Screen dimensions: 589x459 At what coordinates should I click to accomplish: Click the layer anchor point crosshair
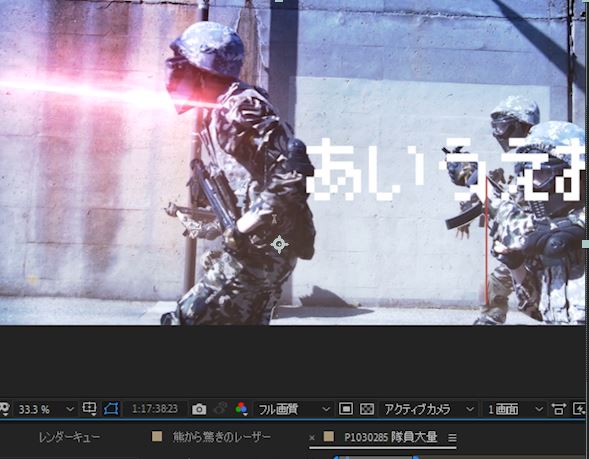279,245
